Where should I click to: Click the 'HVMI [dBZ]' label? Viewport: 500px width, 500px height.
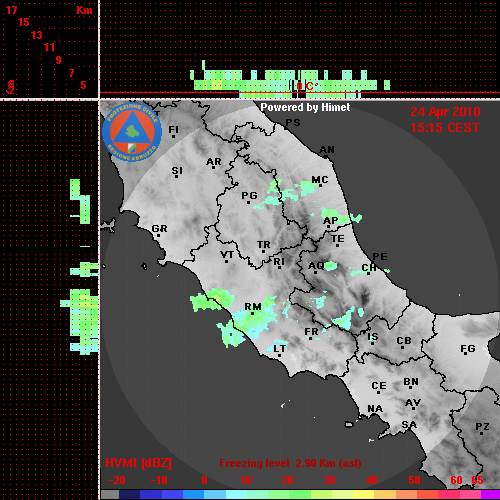coord(138,463)
